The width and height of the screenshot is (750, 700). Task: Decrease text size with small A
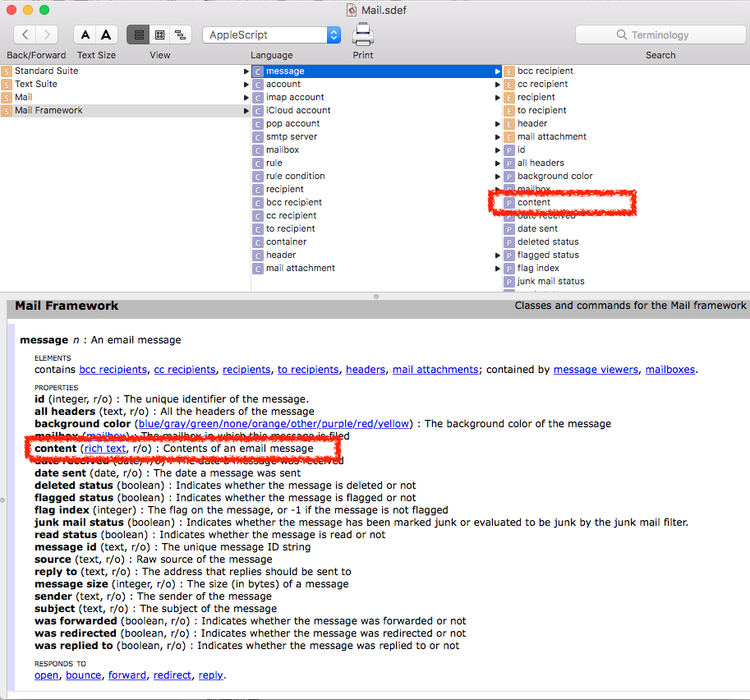(x=85, y=35)
